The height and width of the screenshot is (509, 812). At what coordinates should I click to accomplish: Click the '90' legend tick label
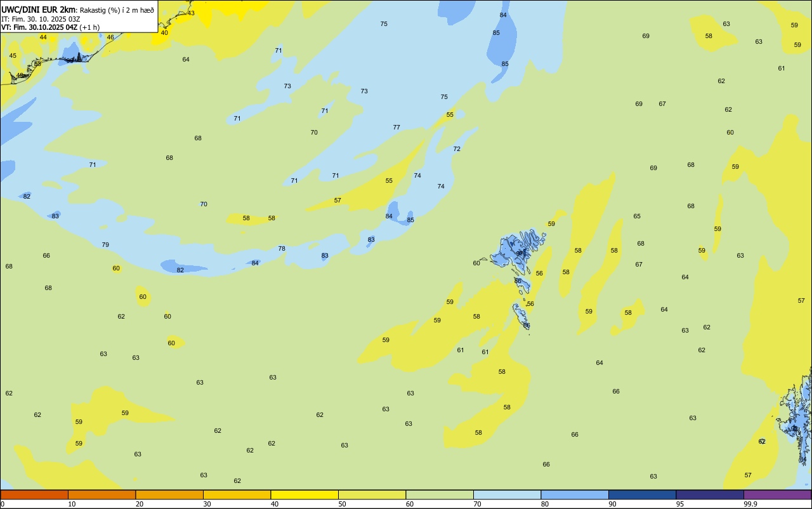tap(612, 504)
